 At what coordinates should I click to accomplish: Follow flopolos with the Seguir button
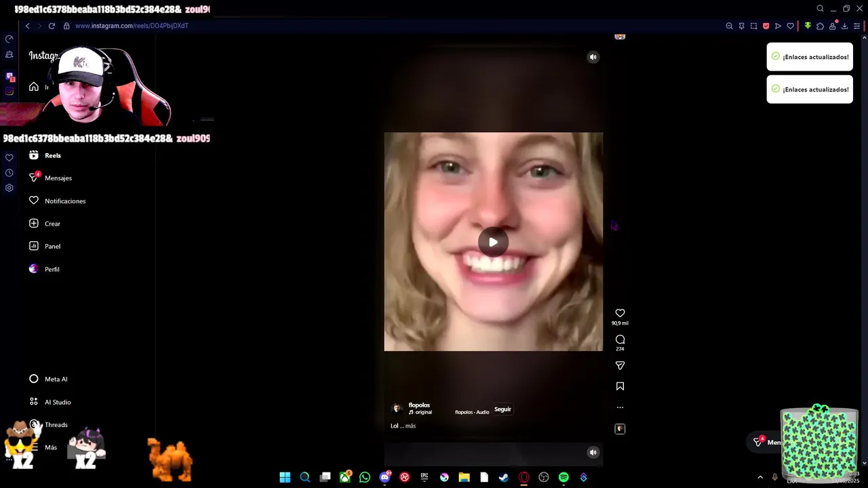click(x=502, y=409)
